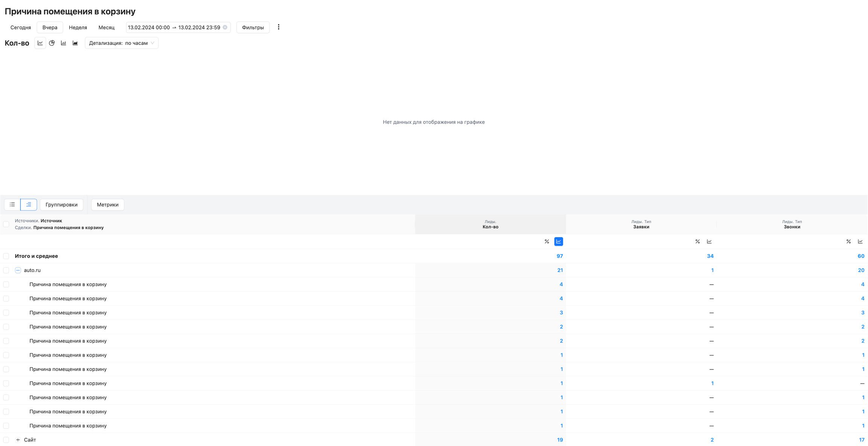Clear the date range field
868x446 pixels.
pos(225,27)
